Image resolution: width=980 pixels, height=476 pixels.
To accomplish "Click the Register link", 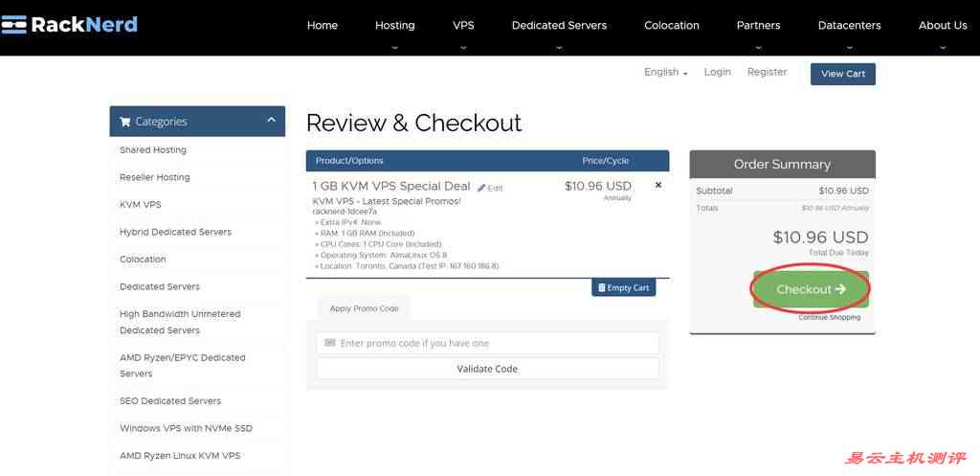I will [767, 72].
